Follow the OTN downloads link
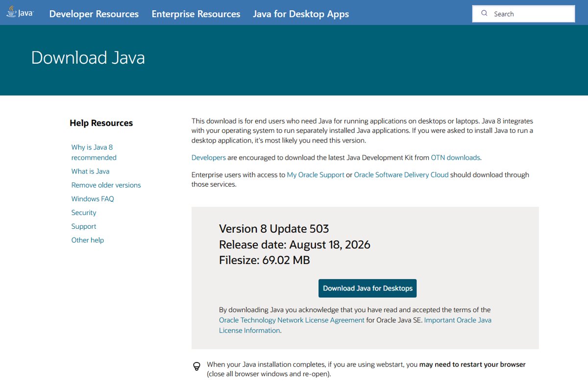 pyautogui.click(x=456, y=158)
